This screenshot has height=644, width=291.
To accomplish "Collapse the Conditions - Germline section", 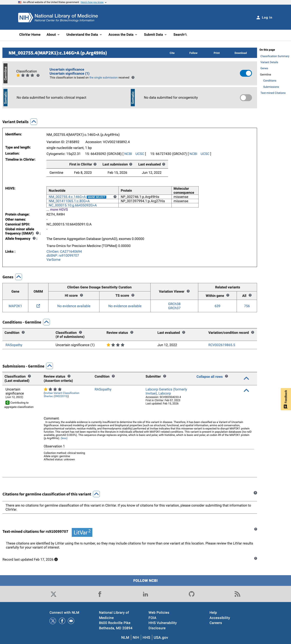I will click(46, 322).
